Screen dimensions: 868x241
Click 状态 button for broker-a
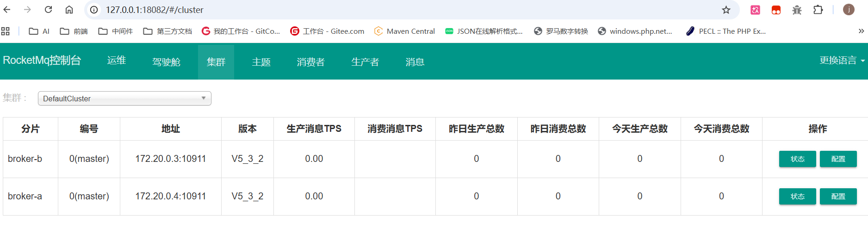tap(797, 197)
